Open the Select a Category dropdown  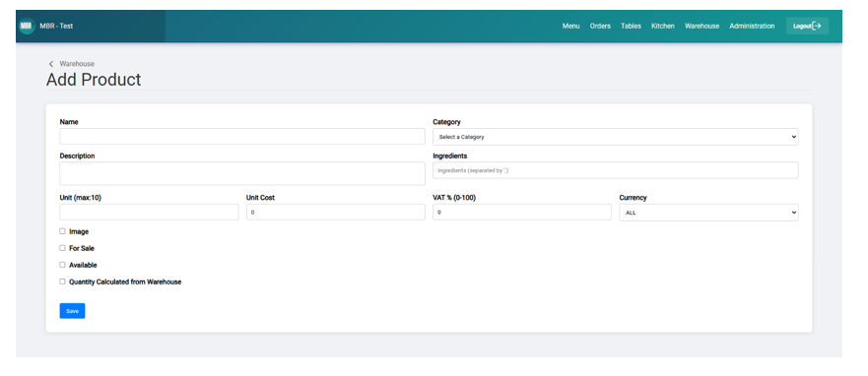[615, 137]
